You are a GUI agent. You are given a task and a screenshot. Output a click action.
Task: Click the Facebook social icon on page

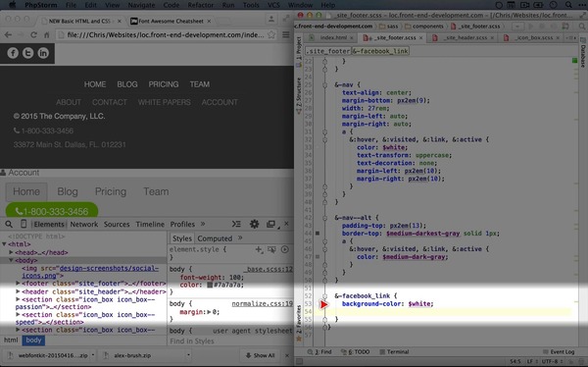(13, 53)
